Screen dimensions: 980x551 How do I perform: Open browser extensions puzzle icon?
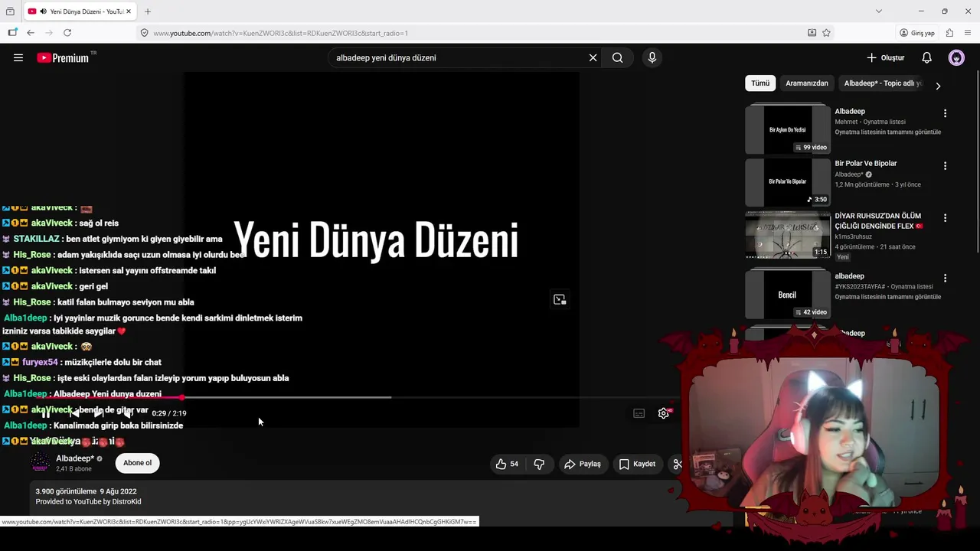click(x=949, y=33)
